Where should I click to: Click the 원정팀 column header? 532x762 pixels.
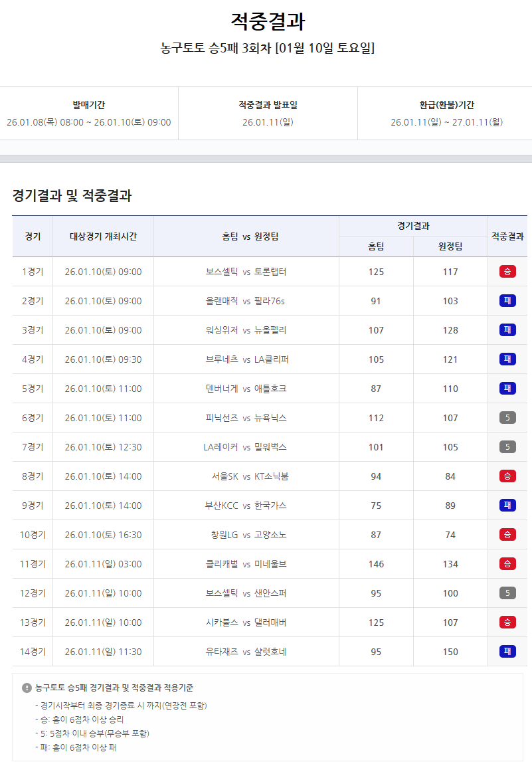(450, 247)
